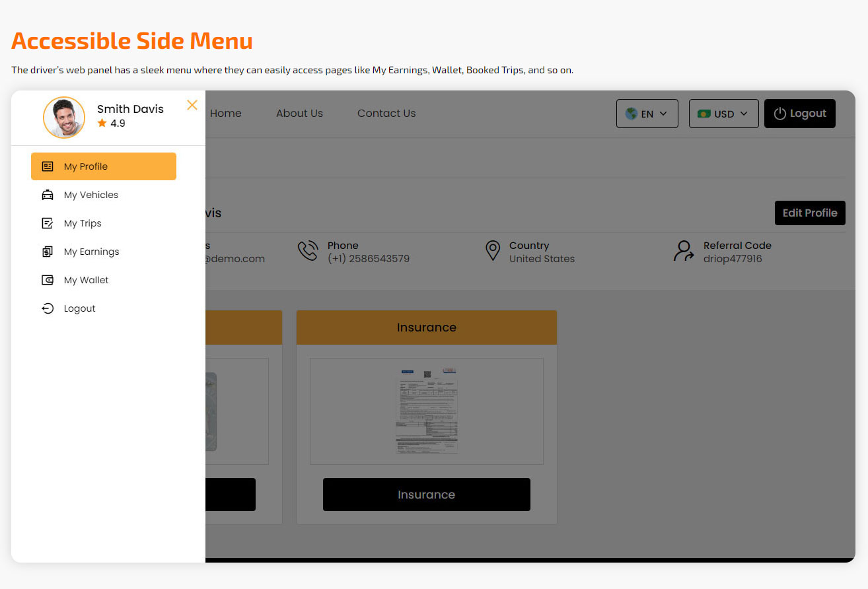The image size is (868, 589).
Task: Click the black Insurance button
Action: pos(426,494)
